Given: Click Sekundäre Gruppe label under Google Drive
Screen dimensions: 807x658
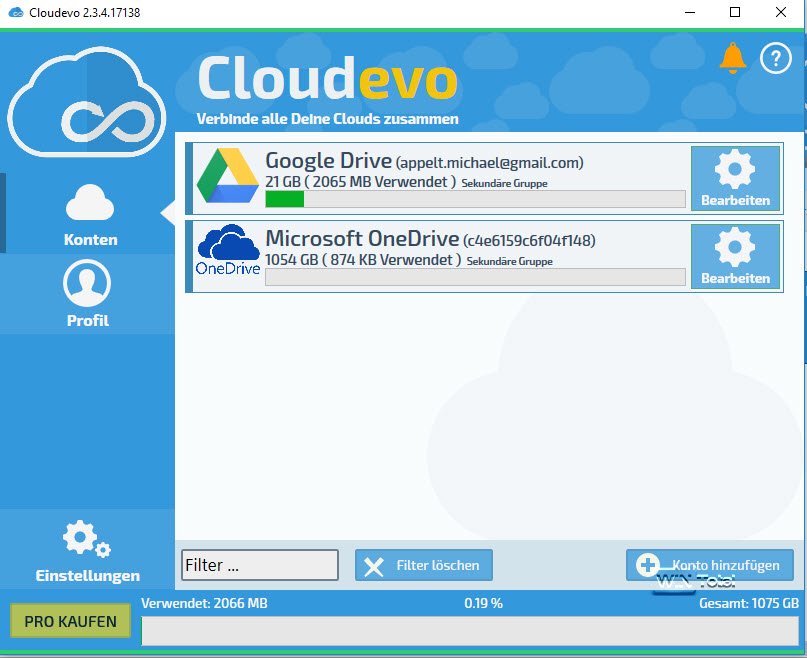Looking at the screenshot, I should click(504, 183).
